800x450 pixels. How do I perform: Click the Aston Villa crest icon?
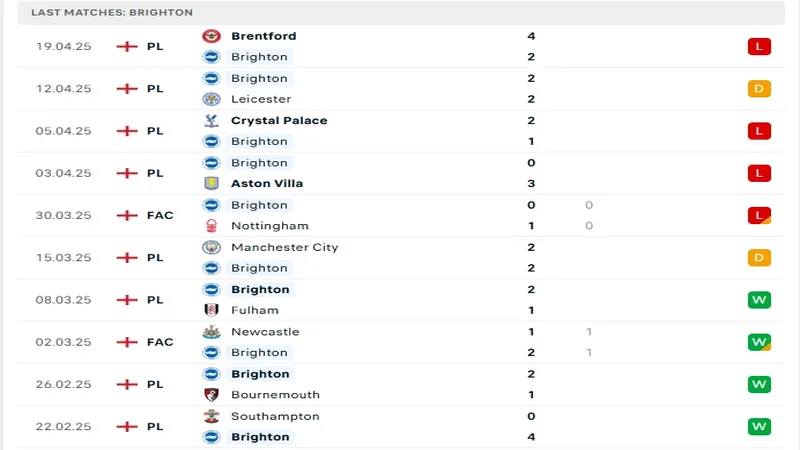pyautogui.click(x=211, y=183)
